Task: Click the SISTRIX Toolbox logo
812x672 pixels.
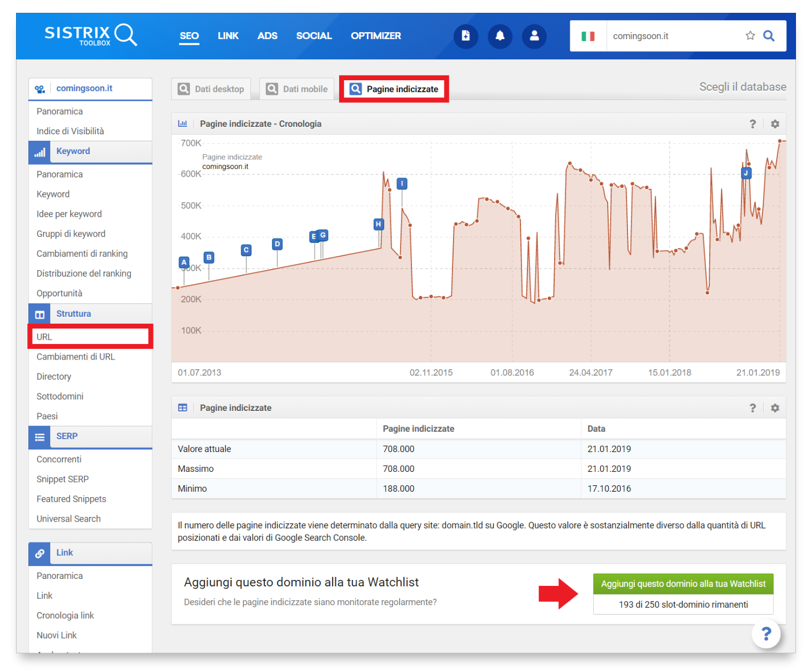Action: (x=90, y=35)
